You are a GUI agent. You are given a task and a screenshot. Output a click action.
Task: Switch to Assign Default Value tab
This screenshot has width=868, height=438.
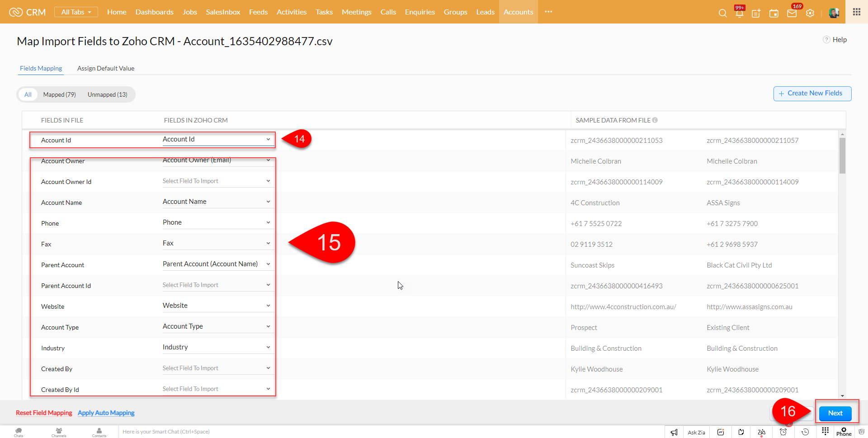click(106, 68)
